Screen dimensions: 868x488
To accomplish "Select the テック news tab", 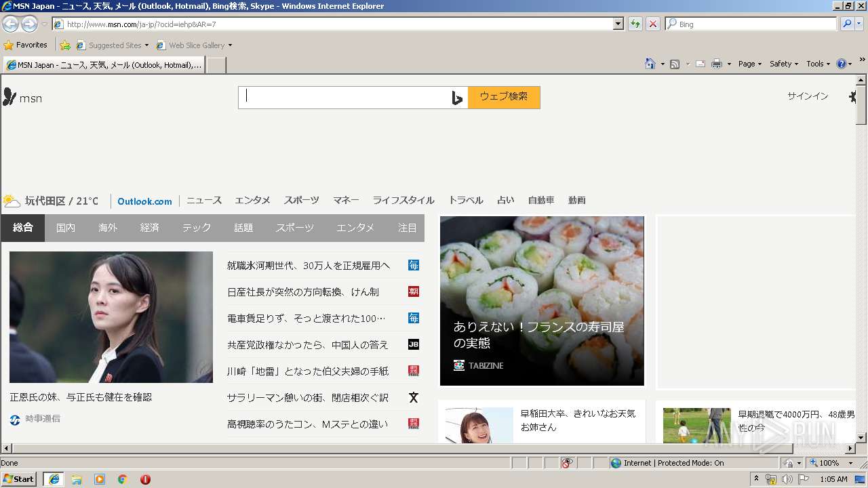I will point(197,228).
